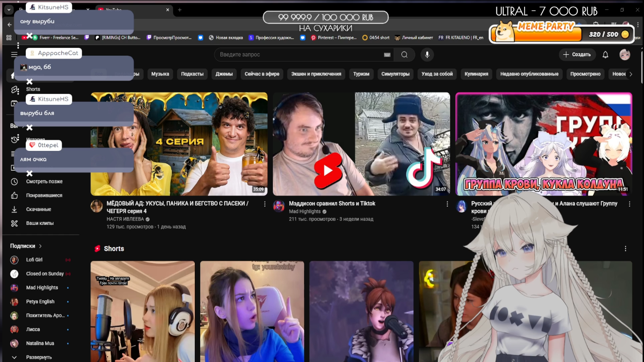Play Мэддисон сравнил Shorts и Tiktok thumbnail
Screen dimensions: 644x362
(361, 144)
